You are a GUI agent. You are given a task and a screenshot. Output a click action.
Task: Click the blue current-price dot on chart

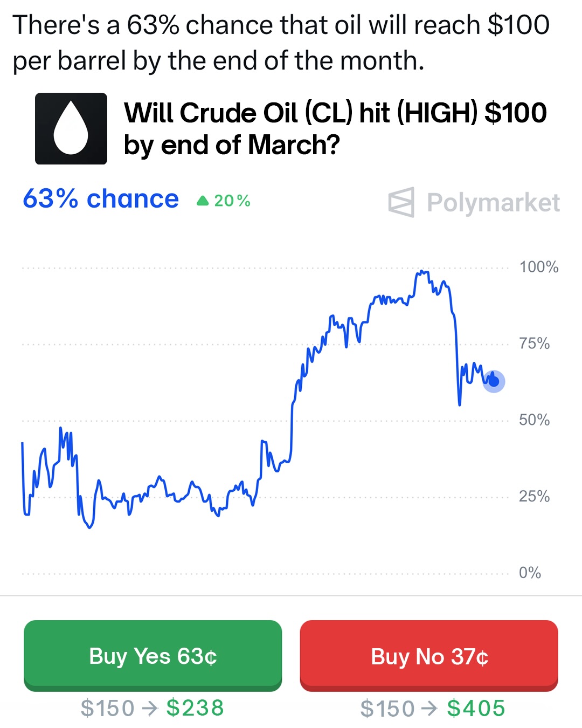coord(494,381)
